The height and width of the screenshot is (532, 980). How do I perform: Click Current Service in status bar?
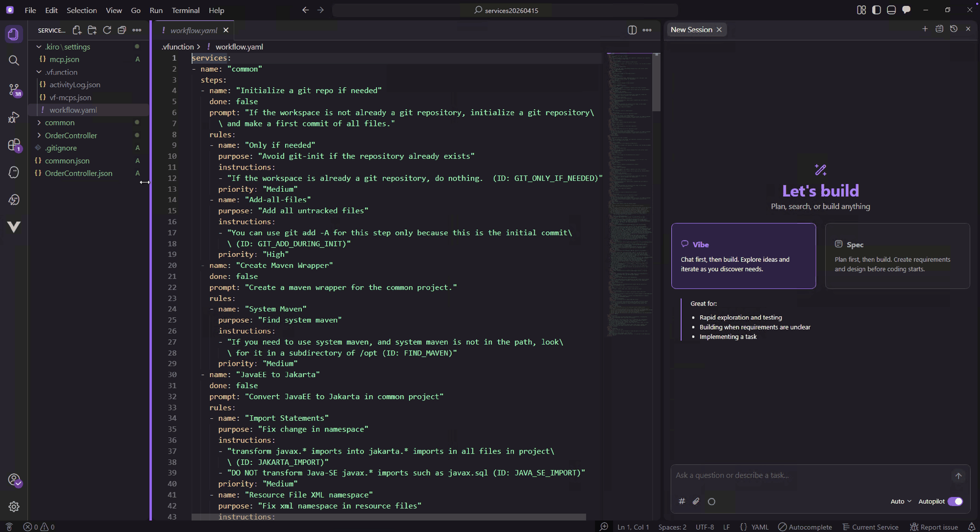[x=870, y=527]
